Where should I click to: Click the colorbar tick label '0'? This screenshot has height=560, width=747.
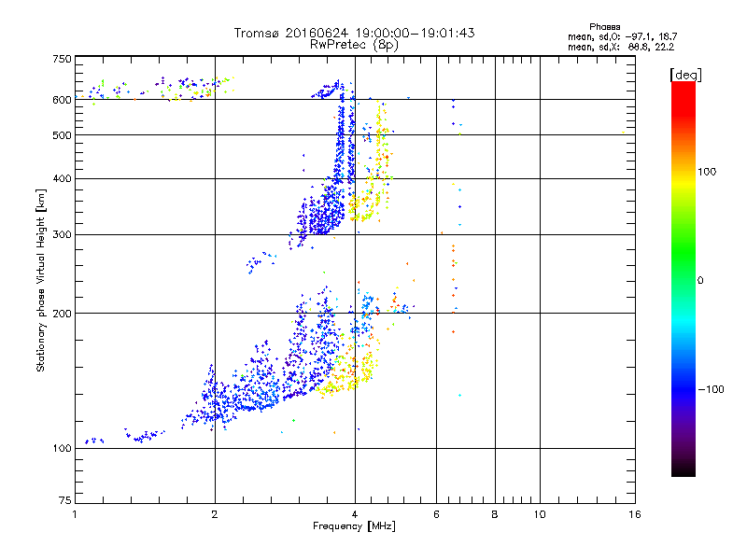[x=700, y=281]
